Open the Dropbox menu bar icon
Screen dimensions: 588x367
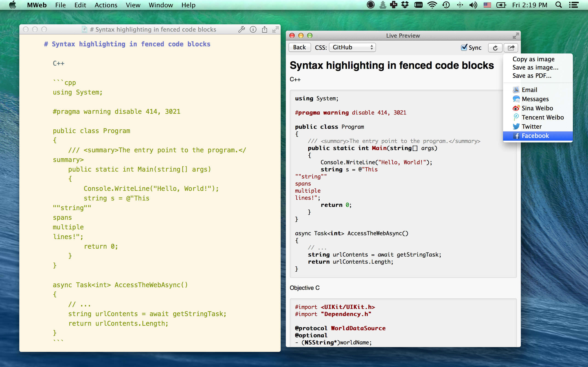coord(405,5)
